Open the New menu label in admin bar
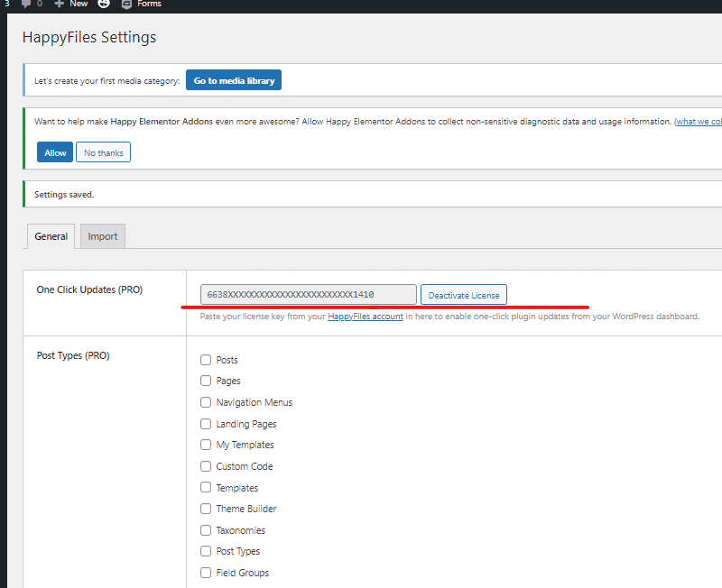Screen dimensions: 722x588 (x=79, y=4)
